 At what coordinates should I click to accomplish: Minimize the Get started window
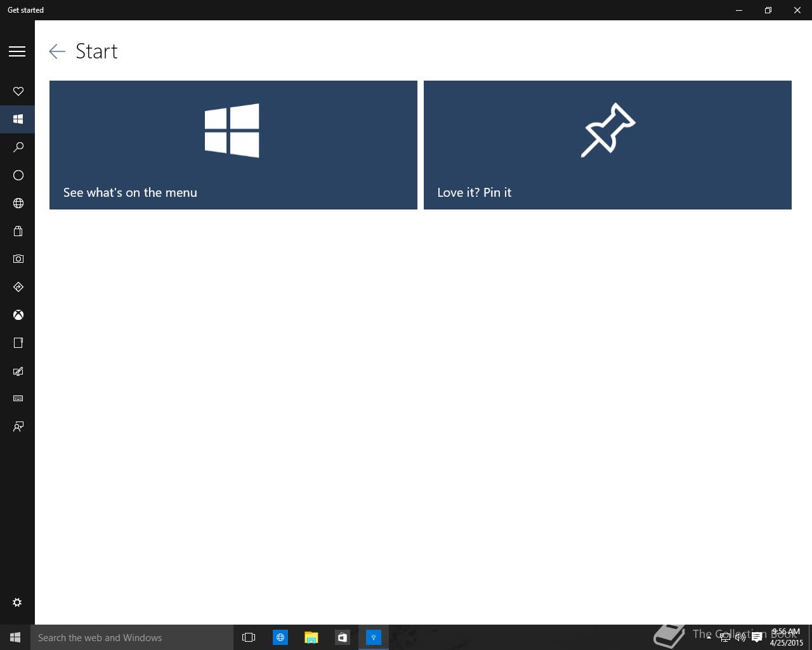click(x=739, y=10)
